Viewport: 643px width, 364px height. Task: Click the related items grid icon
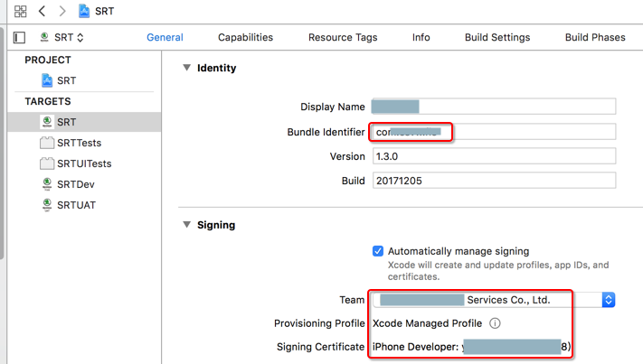coord(20,12)
